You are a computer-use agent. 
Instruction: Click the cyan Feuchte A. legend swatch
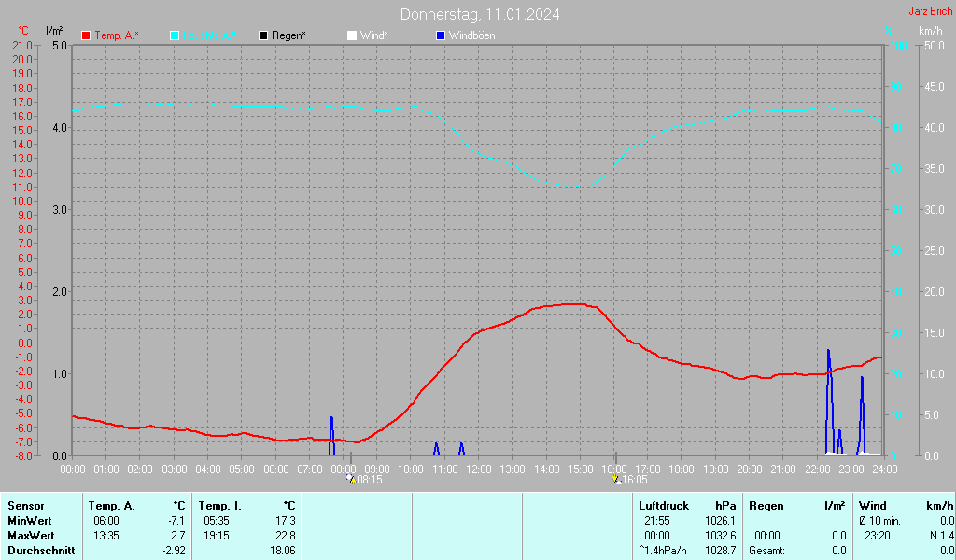(175, 36)
